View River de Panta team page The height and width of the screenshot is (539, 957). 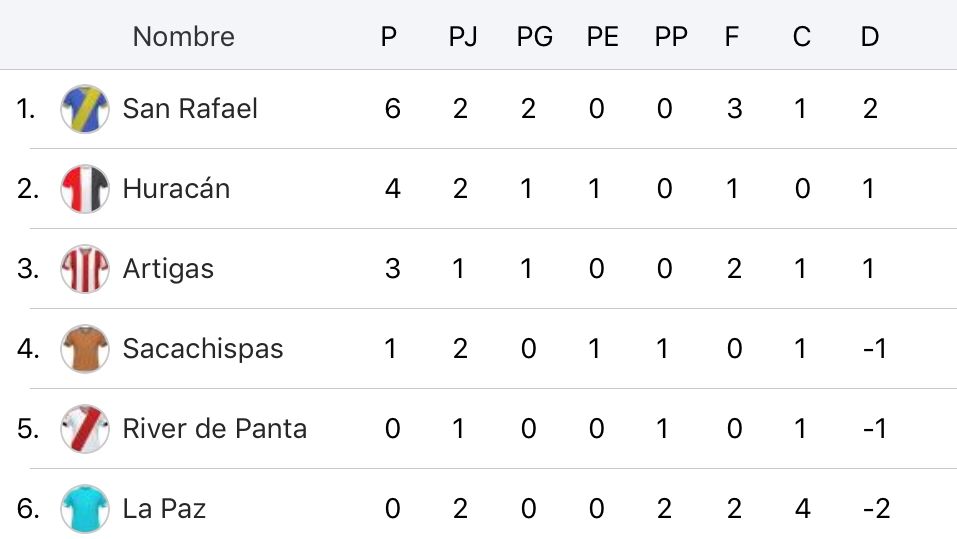(x=215, y=429)
